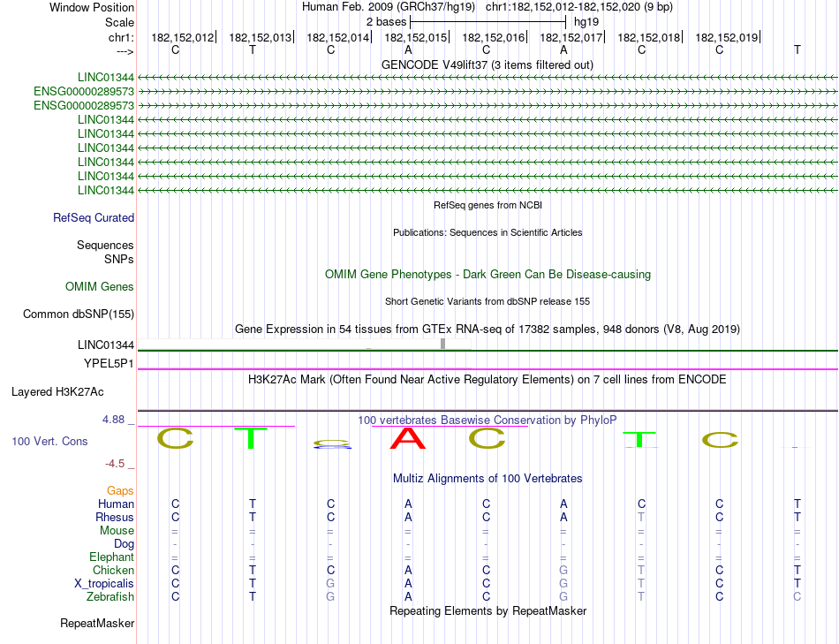Click the RepeatMasker track label

(97, 623)
